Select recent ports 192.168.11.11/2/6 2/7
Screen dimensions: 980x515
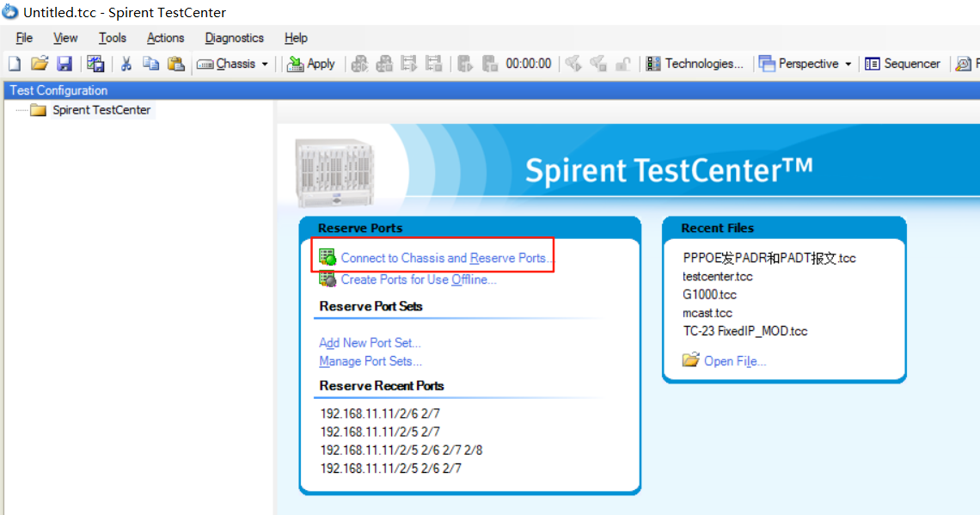tap(380, 414)
